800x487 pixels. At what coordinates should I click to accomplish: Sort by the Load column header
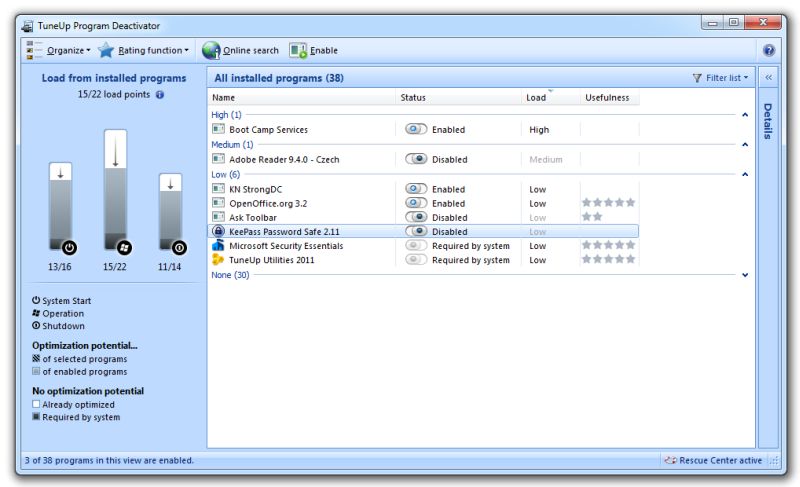pos(551,97)
